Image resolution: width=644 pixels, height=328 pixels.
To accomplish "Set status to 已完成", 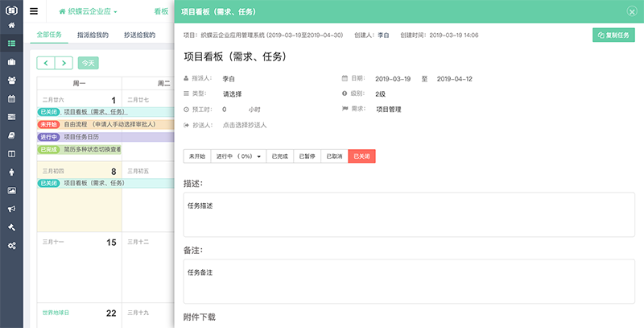I will (279, 156).
